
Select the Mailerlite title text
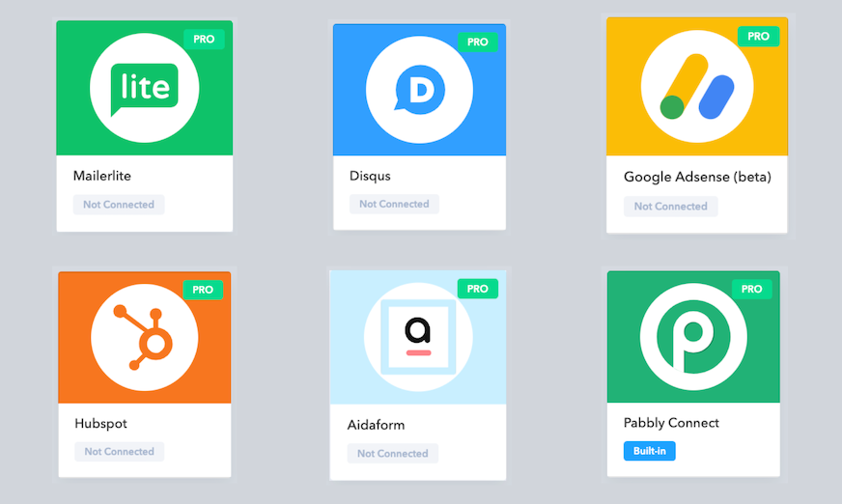pos(102,176)
